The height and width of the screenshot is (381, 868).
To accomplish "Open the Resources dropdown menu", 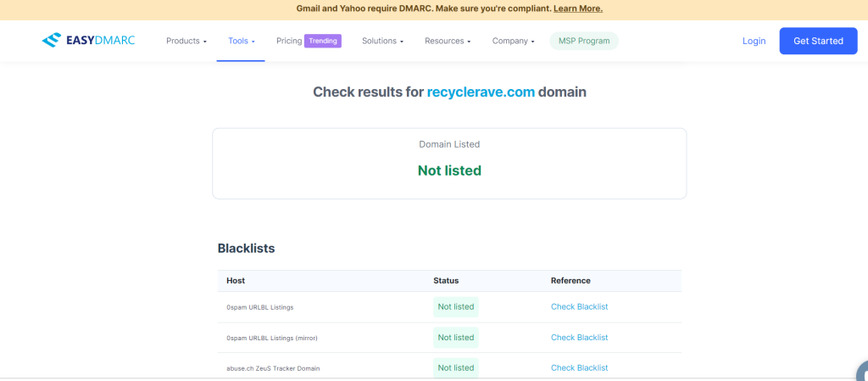I will (x=448, y=41).
